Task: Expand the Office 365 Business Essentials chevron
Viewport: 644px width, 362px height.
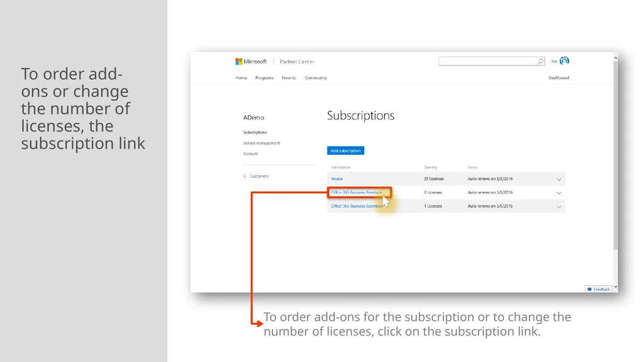Action: [558, 207]
